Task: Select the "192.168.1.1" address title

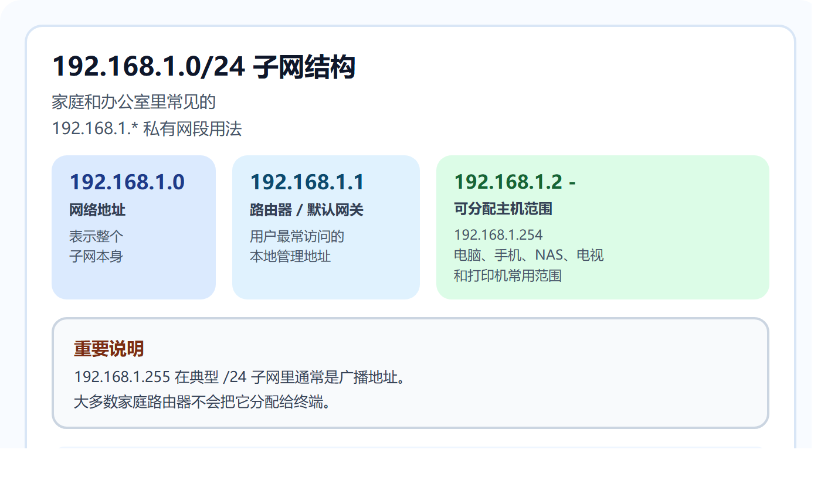Action: coord(307,182)
